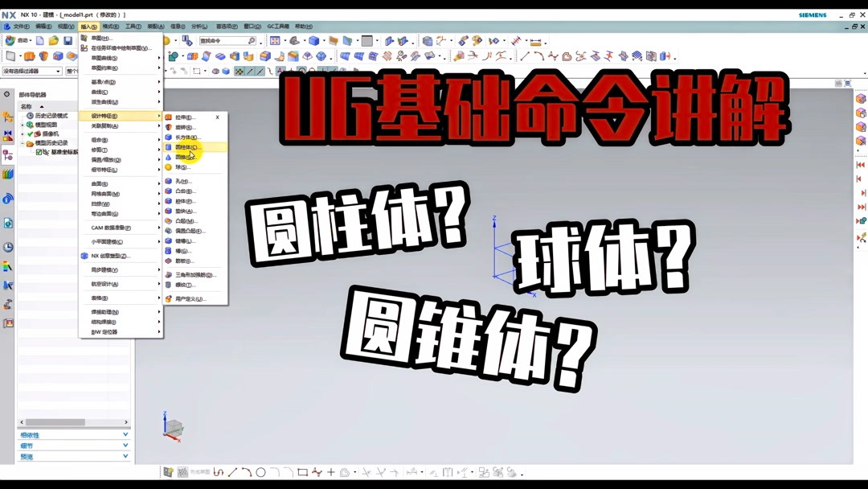Open the 部件导航器 panel icon in sidebar

click(x=7, y=153)
